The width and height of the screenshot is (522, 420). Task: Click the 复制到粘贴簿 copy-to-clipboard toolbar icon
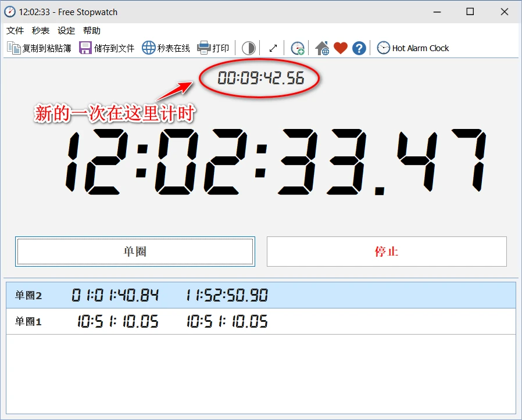13,48
